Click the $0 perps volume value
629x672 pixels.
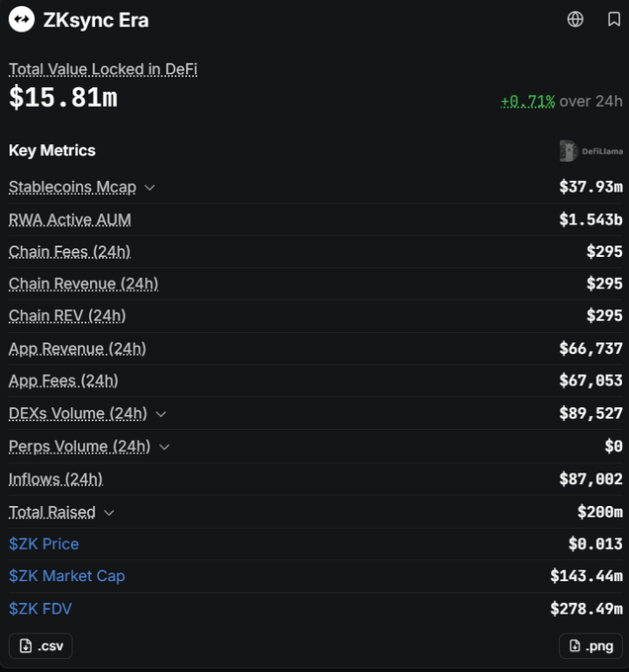click(x=613, y=446)
